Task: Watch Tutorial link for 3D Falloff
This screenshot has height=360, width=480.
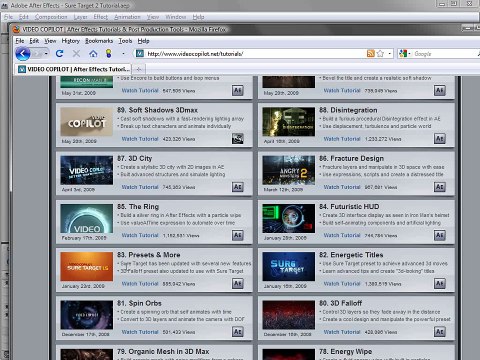Action: (x=342, y=332)
